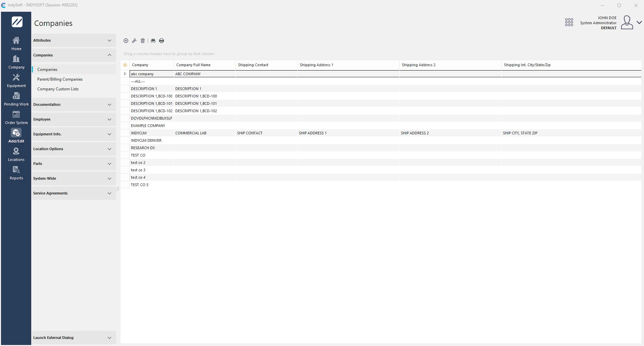Click the ABC COMPANY full name cell
This screenshot has width=644, height=346.
[205, 74]
